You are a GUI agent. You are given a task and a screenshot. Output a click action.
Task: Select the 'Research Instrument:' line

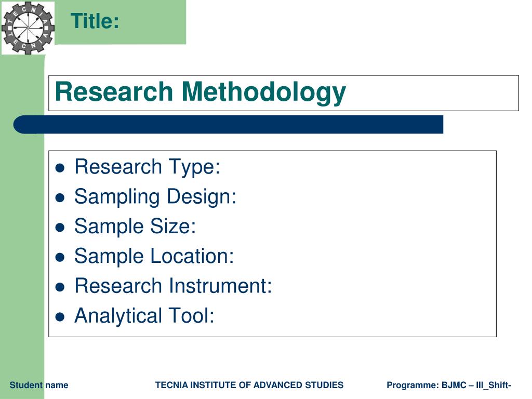point(173,286)
